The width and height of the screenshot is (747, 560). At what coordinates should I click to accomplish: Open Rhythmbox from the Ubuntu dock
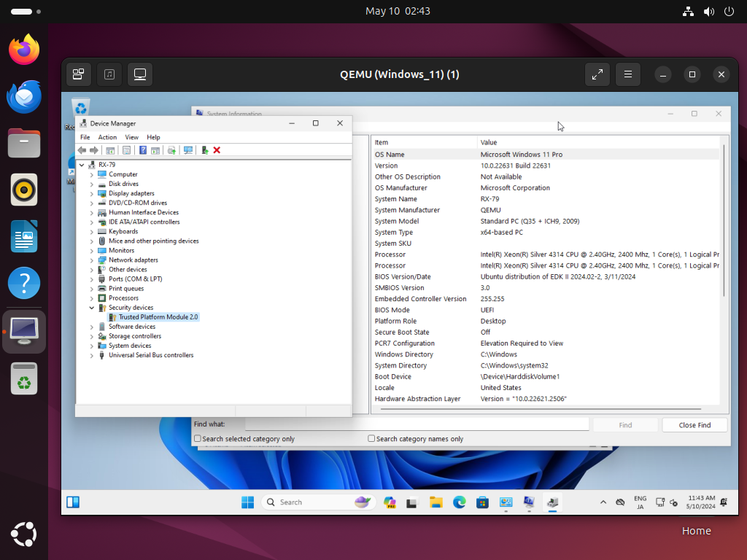point(24,190)
